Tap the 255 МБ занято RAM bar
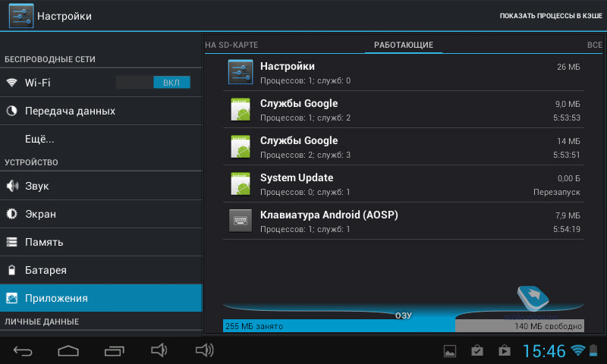 [x=338, y=326]
